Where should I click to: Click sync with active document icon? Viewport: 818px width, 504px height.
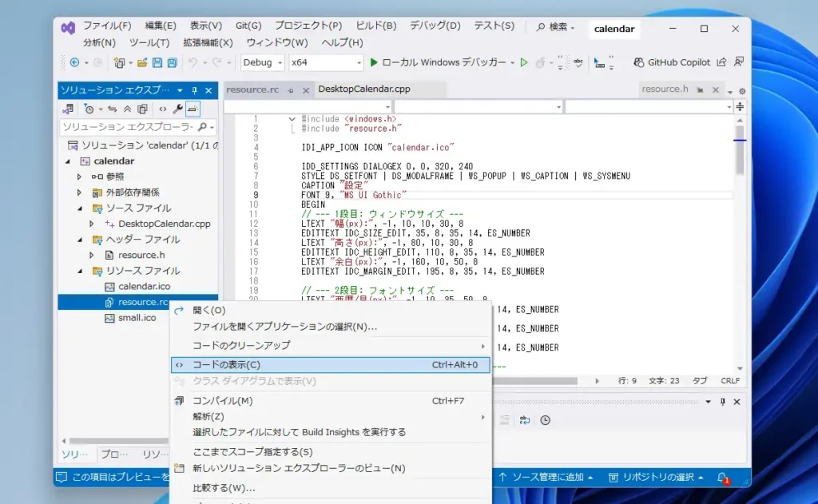pos(112,109)
